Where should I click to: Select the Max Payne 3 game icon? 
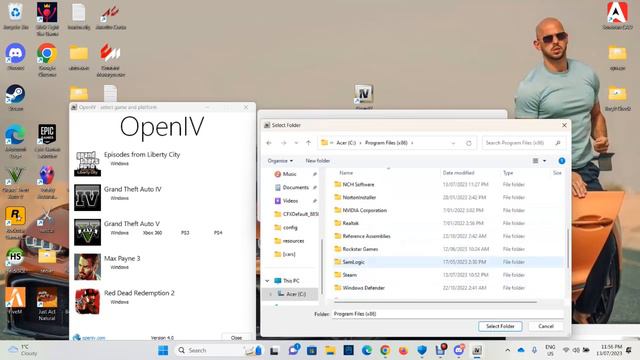pos(87,267)
